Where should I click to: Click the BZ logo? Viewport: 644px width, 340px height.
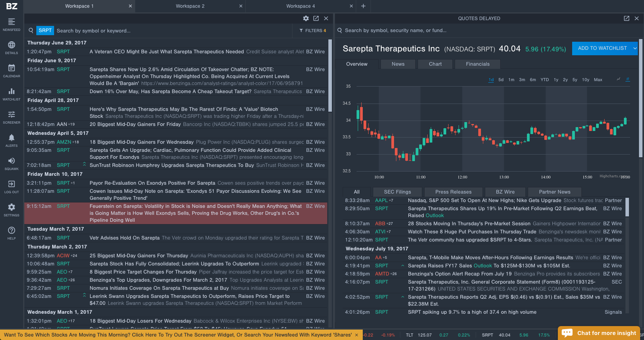click(x=12, y=6)
